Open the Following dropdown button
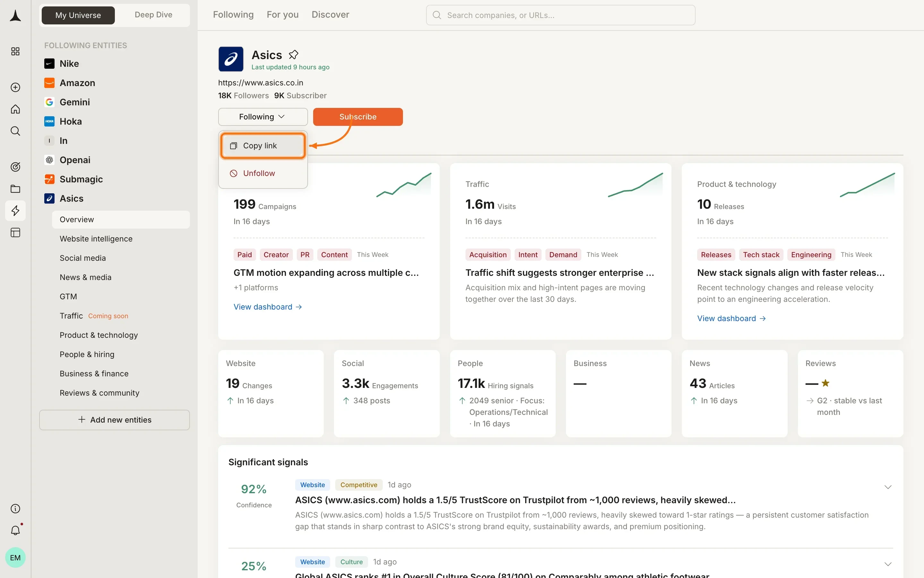The image size is (924, 578). pyautogui.click(x=263, y=117)
